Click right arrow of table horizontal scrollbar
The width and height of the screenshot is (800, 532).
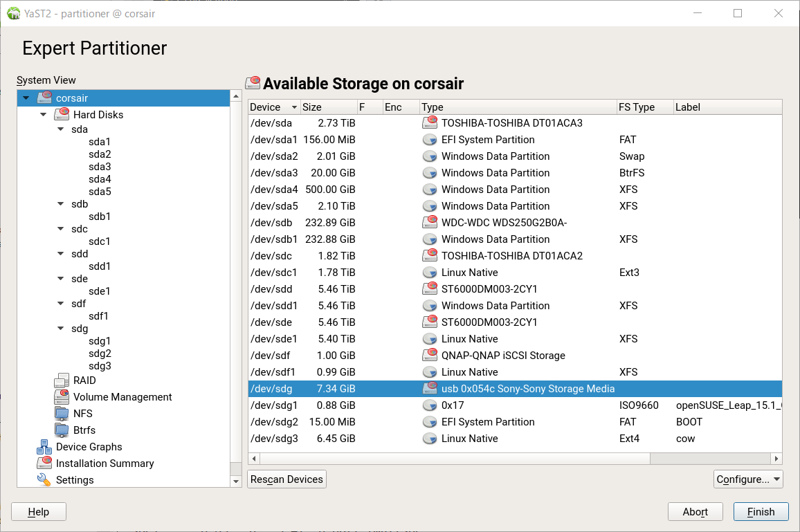coord(776,459)
